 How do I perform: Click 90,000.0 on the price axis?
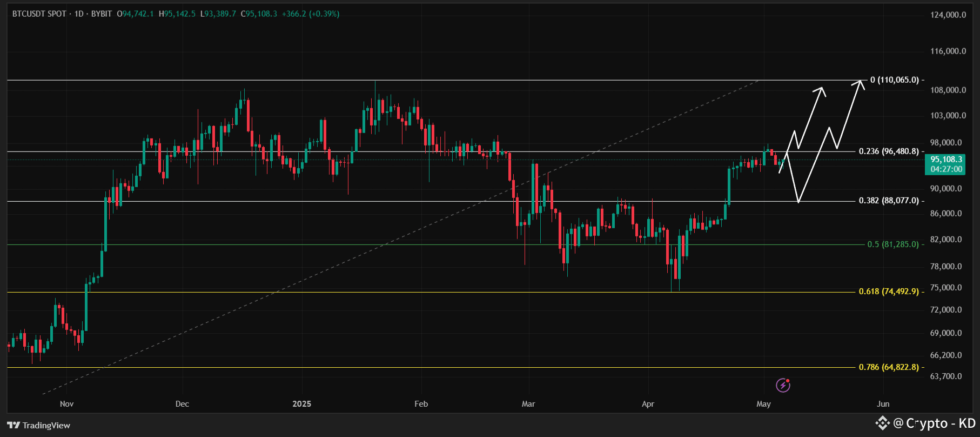pos(946,188)
